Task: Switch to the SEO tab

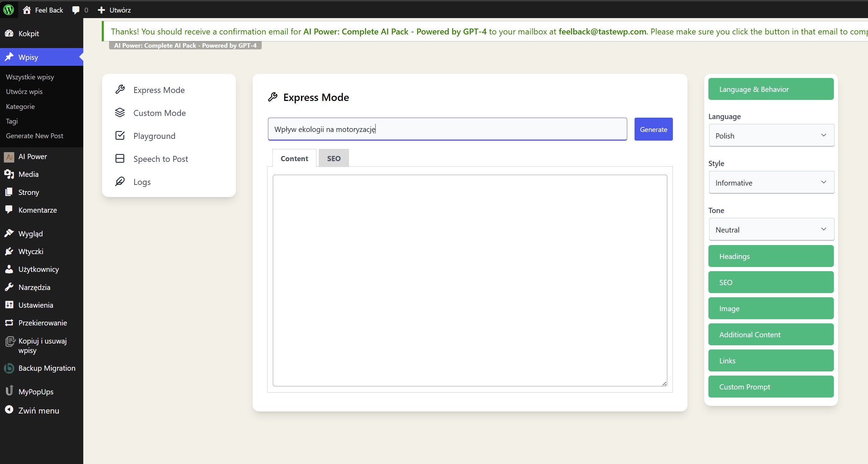Action: (333, 158)
